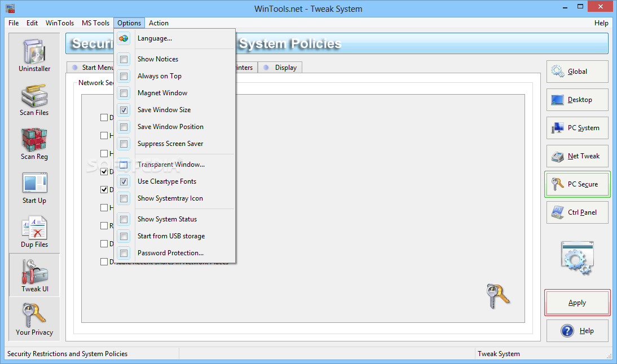
Task: Open the Help menu in menu bar
Action: click(x=601, y=23)
